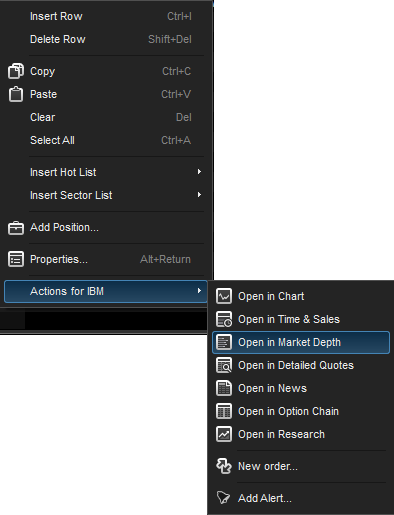Click the Add Alert bell icon
Screen dimensions: 394x515
[x=223, y=498]
